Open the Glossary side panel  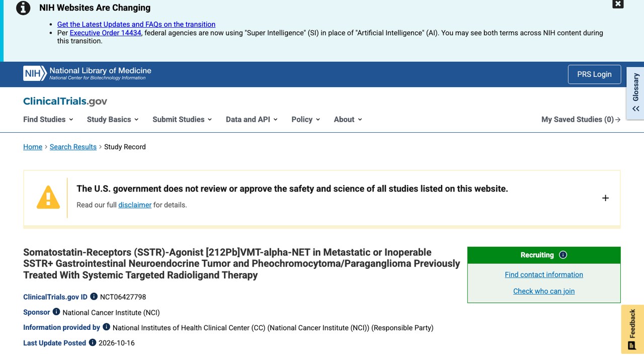point(635,93)
